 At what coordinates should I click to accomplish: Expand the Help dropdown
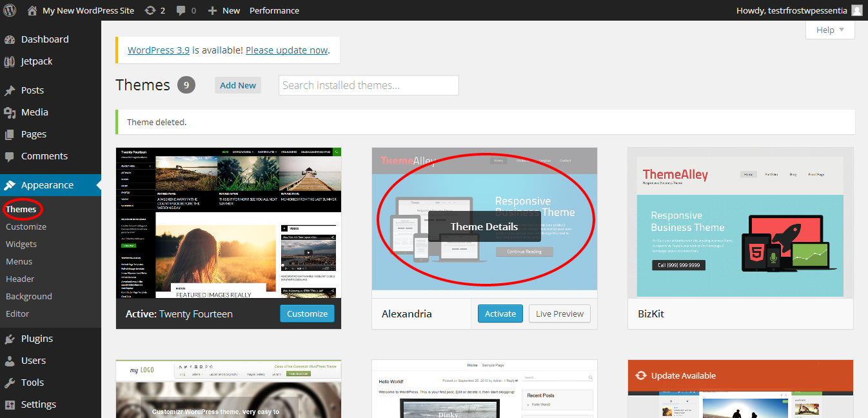coord(830,30)
